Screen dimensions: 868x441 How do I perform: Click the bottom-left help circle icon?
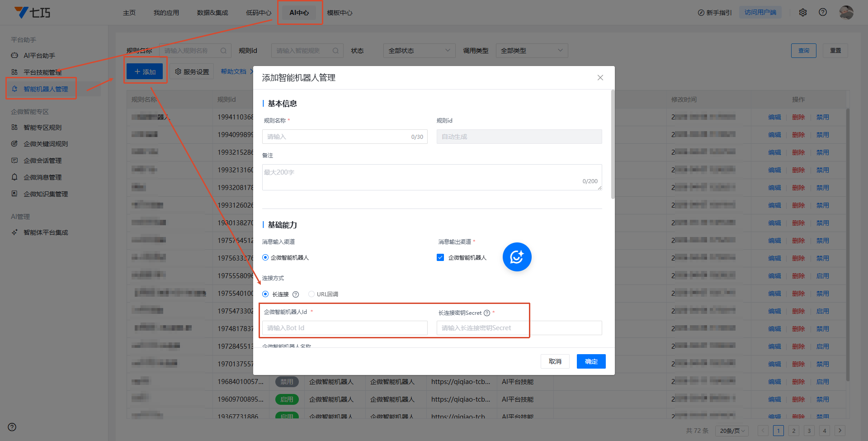[x=12, y=427]
